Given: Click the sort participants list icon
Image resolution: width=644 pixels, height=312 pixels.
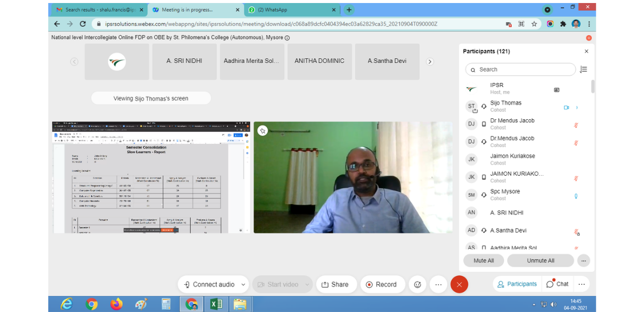Looking at the screenshot, I should 584,69.
